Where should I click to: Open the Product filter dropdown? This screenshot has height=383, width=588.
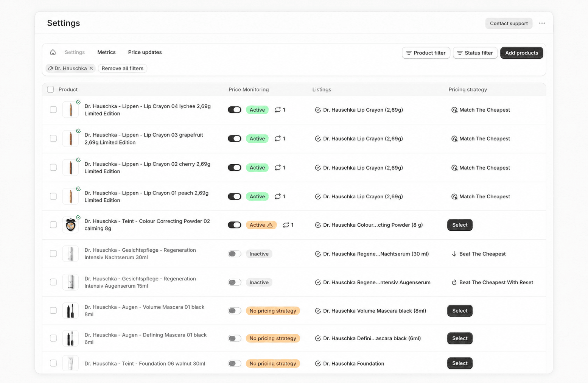426,53
